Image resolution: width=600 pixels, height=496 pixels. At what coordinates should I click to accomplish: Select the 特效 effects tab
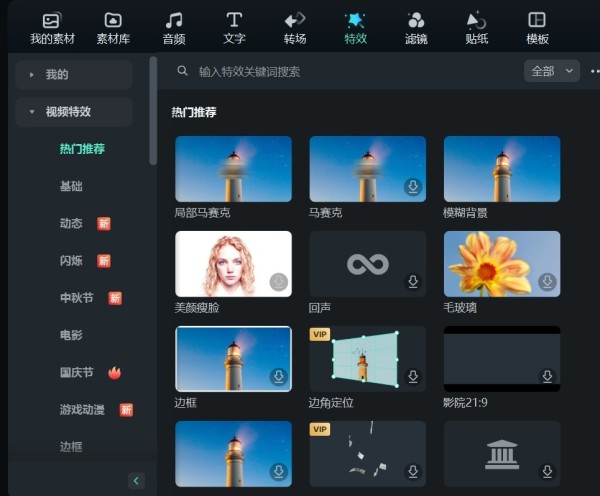click(355, 29)
